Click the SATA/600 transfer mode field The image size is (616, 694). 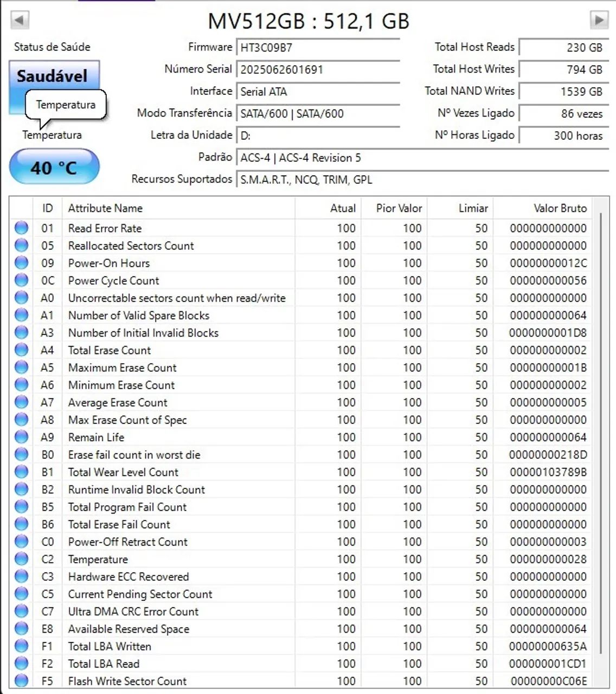(x=318, y=113)
